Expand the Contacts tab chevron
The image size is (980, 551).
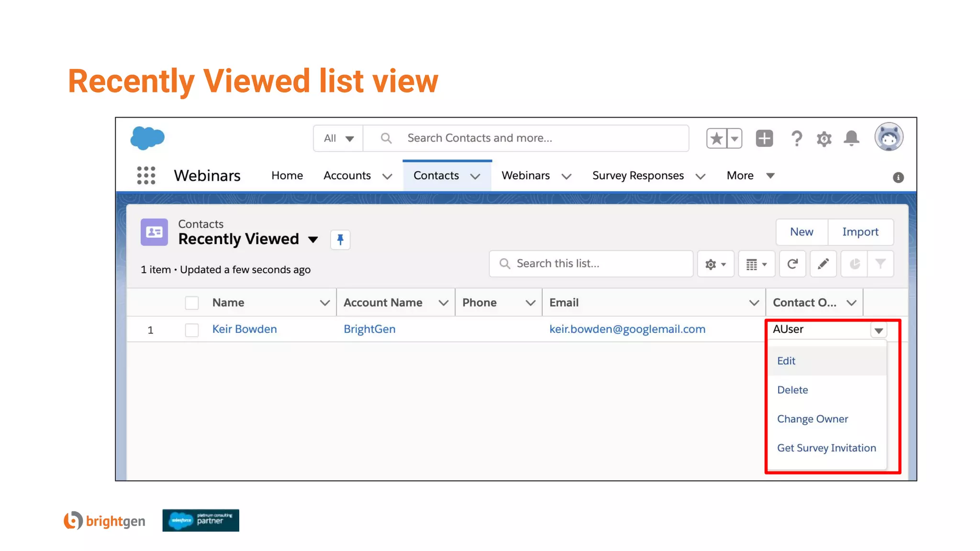click(475, 176)
